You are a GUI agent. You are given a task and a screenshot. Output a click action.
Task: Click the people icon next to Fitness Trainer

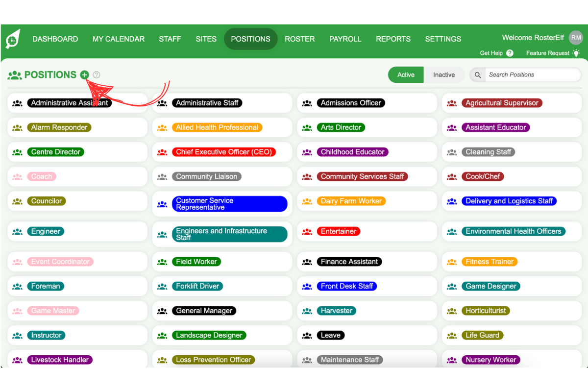click(x=451, y=262)
